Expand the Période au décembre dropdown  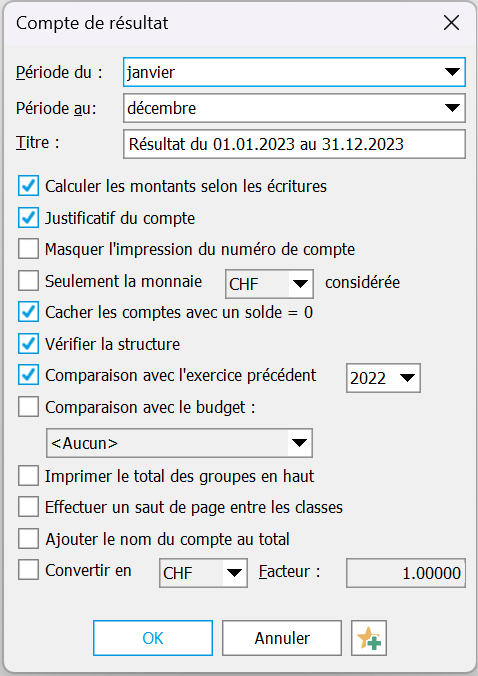click(294, 108)
